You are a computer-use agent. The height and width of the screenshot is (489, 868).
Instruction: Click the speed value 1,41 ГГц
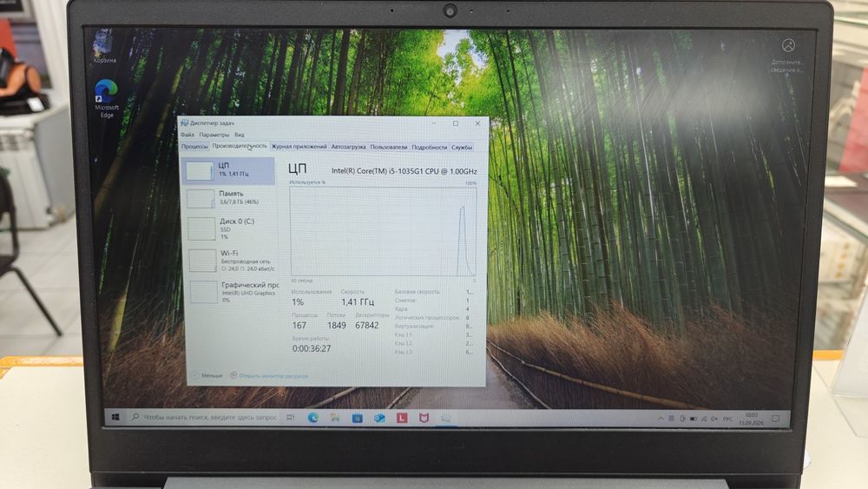pos(358,301)
